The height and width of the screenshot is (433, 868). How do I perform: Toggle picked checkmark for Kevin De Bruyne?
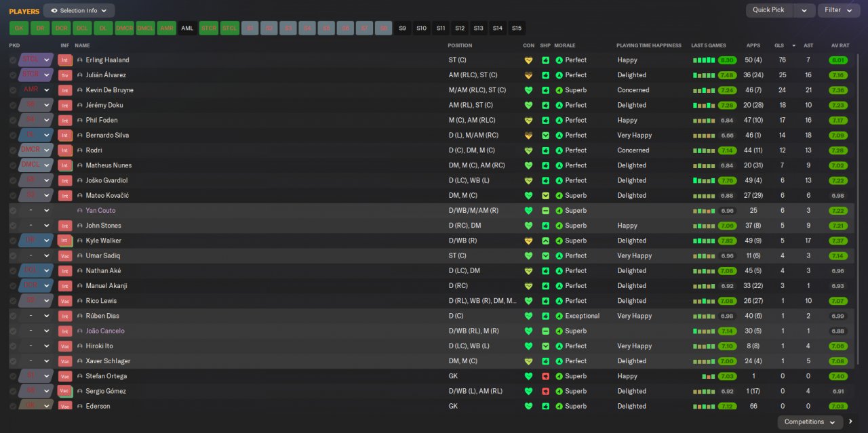[13, 90]
